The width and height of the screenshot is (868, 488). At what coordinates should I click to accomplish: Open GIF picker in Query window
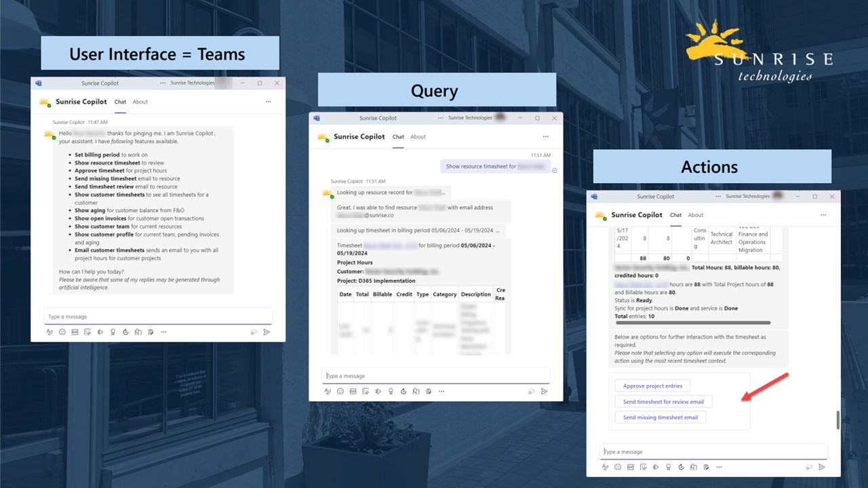[353, 391]
